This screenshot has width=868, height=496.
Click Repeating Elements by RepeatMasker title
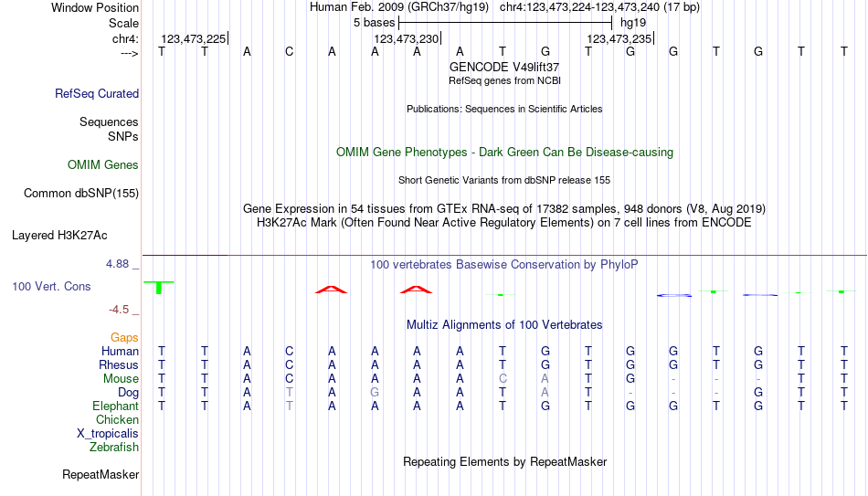[x=504, y=461]
